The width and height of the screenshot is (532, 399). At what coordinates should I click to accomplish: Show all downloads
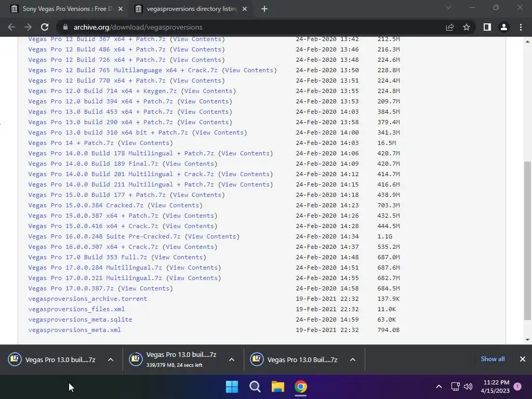pyautogui.click(x=493, y=359)
